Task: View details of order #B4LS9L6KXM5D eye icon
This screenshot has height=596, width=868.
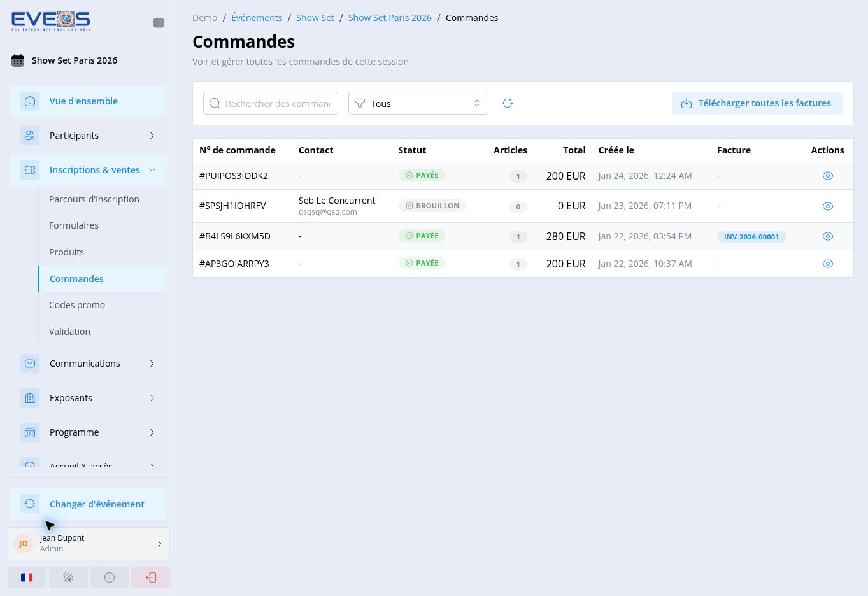Action: [828, 236]
